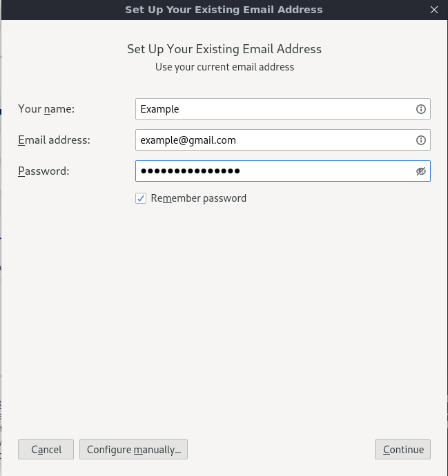Screen dimensions: 448x476
Task: Show the password with the eye icon
Action: [x=421, y=171]
